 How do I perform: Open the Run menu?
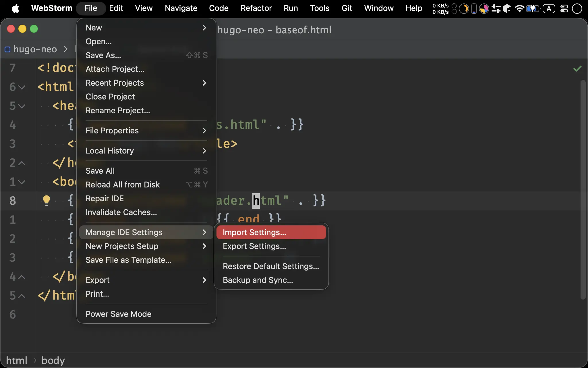click(x=291, y=8)
